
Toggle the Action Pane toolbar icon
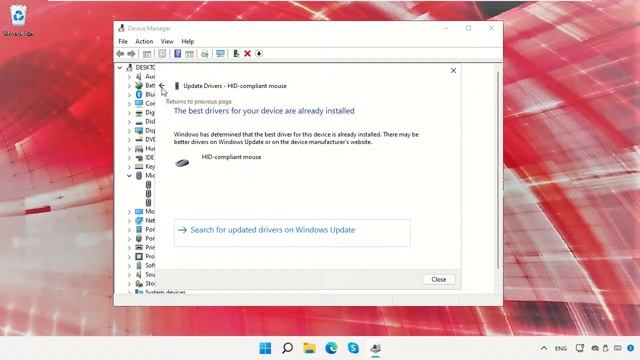pos(189,53)
